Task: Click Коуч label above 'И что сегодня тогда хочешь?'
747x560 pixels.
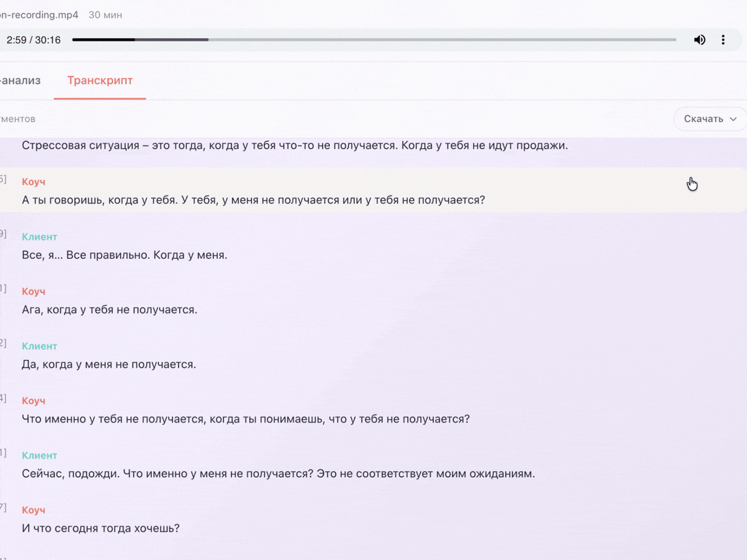Action: pos(34,510)
